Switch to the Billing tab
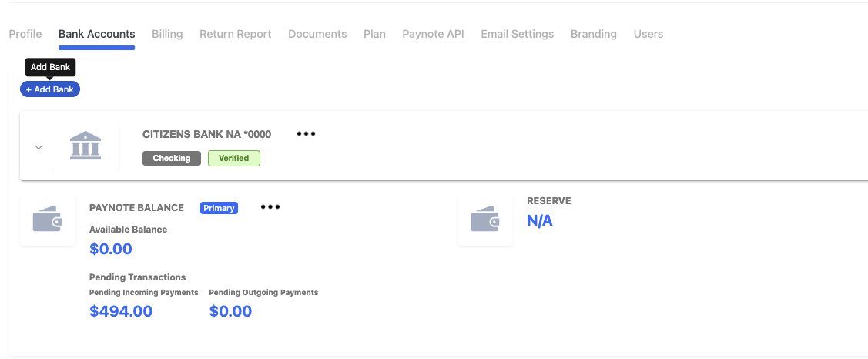Image resolution: width=868 pixels, height=359 pixels. [x=167, y=34]
